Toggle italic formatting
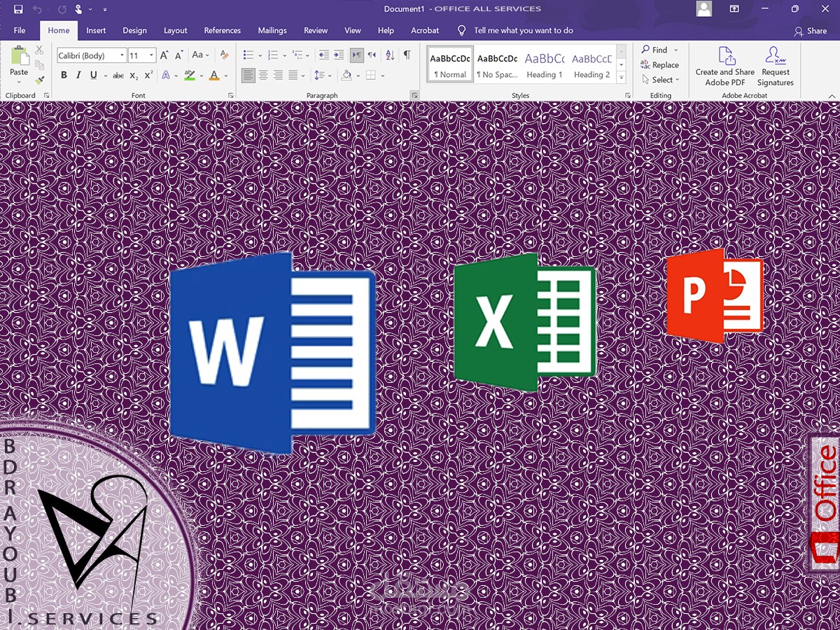 (x=78, y=75)
